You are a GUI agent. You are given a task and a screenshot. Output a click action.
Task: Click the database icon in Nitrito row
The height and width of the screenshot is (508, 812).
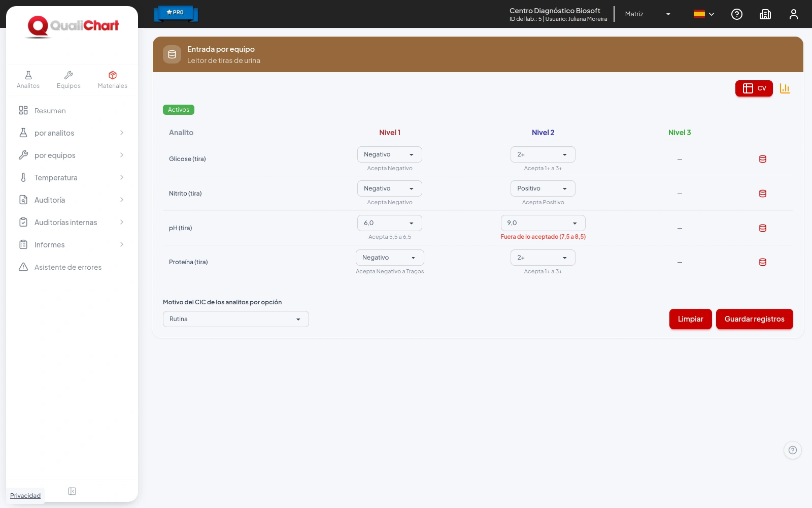763,194
